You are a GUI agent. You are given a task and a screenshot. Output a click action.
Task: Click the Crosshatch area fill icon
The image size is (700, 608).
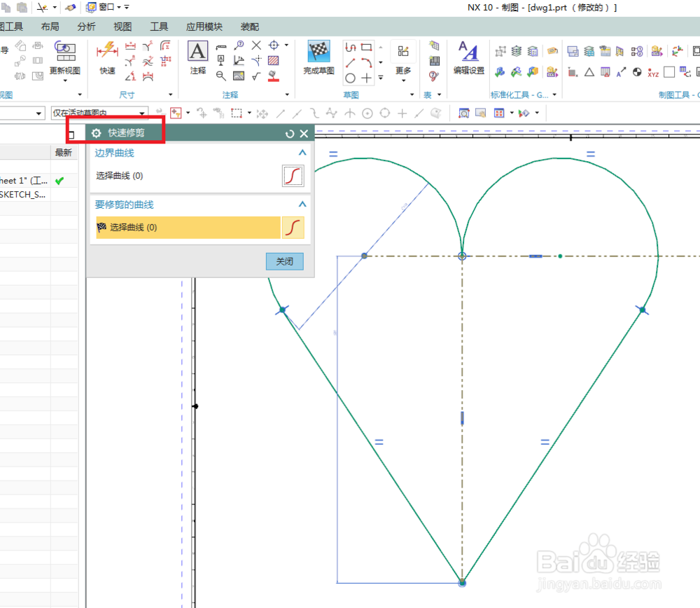coord(274,61)
